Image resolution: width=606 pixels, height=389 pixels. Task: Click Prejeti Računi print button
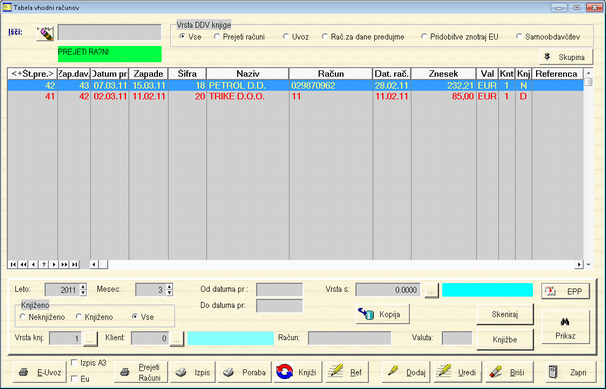tap(141, 372)
